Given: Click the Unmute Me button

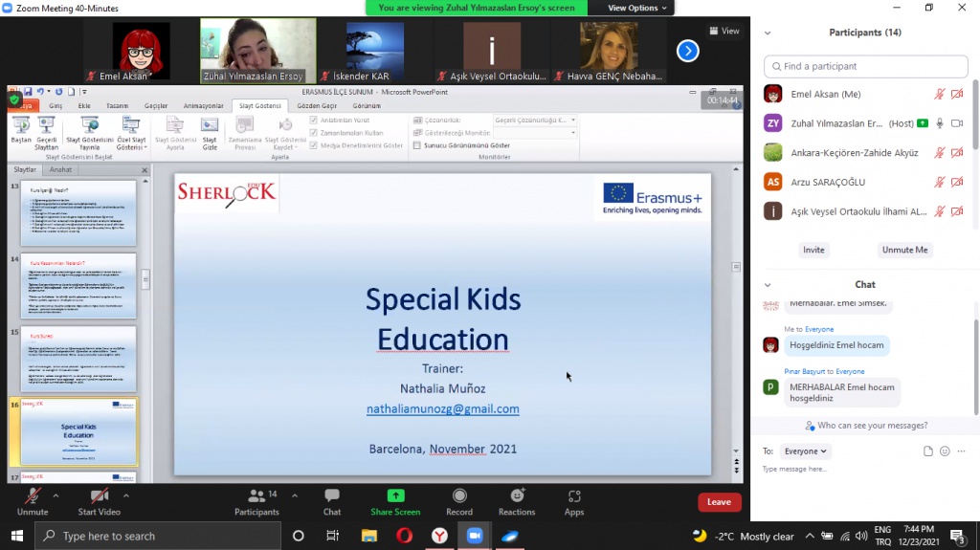Looking at the screenshot, I should pyautogui.click(x=904, y=250).
